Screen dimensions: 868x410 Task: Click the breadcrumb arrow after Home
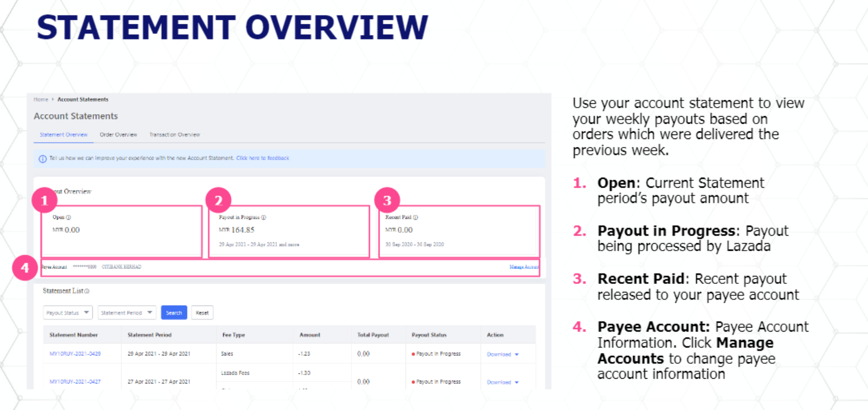(53, 99)
